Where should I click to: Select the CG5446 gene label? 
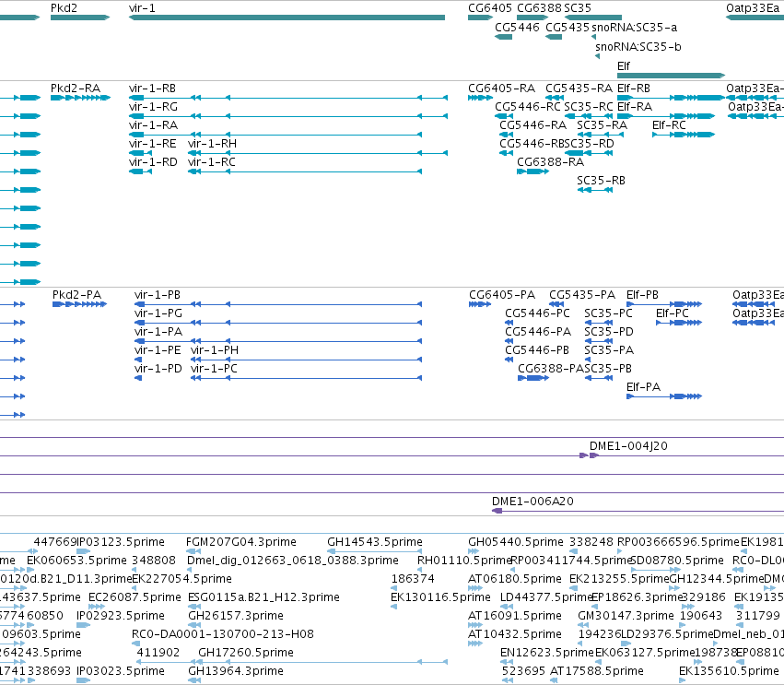point(517,28)
